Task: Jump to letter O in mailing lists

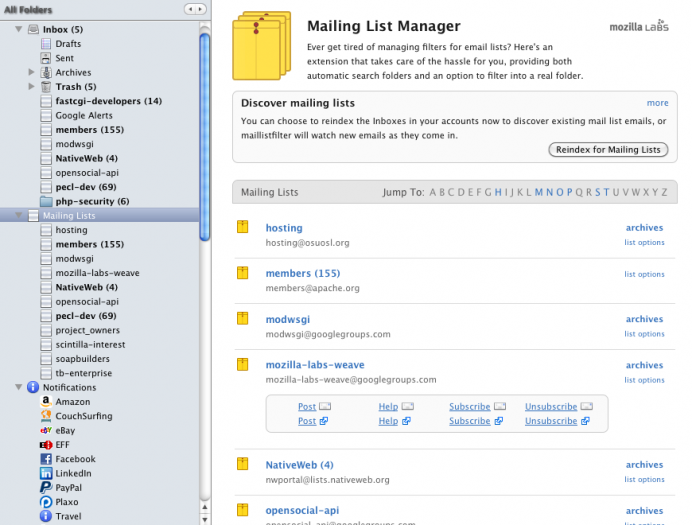Action: point(560,192)
